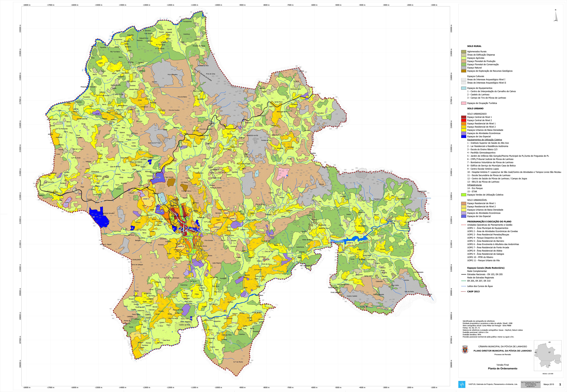Click the Leitos dos Cursos de Água line symbol
This screenshot has width=567, height=392.
coord(464,286)
